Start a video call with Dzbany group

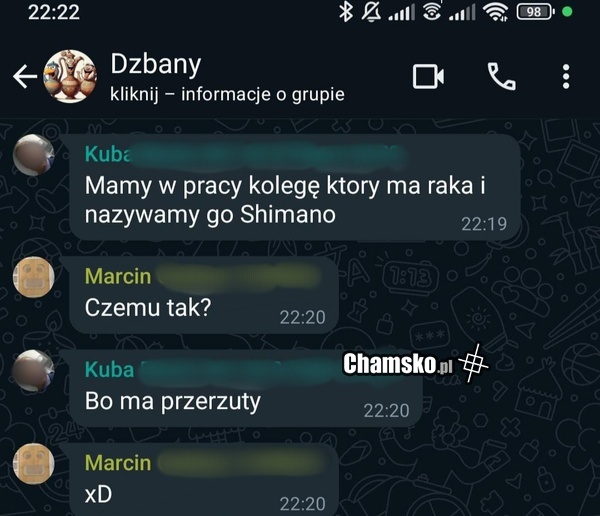tap(428, 77)
